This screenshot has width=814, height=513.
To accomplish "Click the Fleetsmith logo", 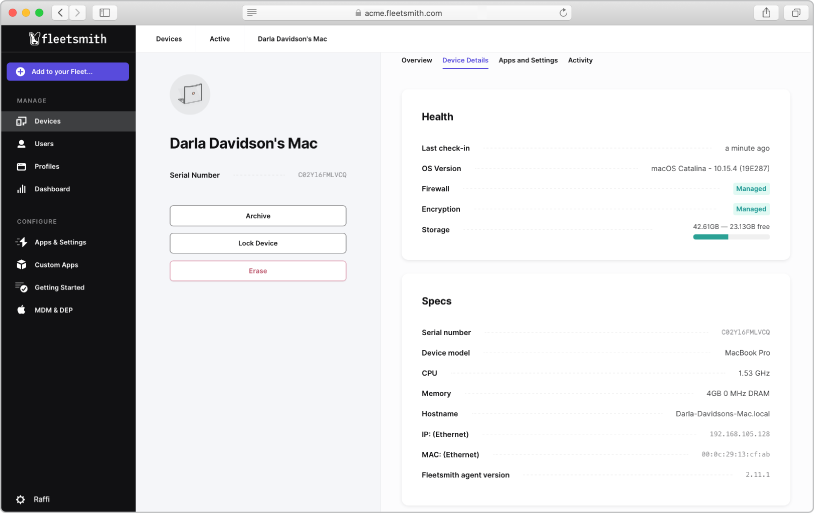I will click(x=67, y=39).
